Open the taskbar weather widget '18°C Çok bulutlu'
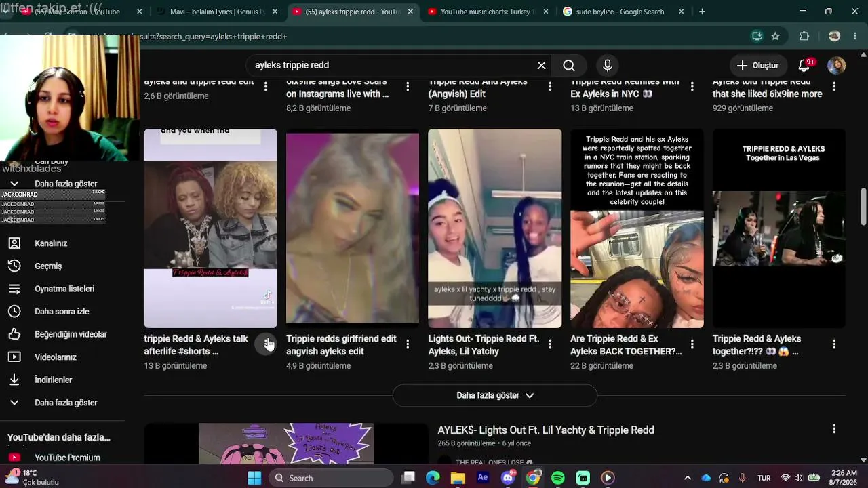 (33, 477)
